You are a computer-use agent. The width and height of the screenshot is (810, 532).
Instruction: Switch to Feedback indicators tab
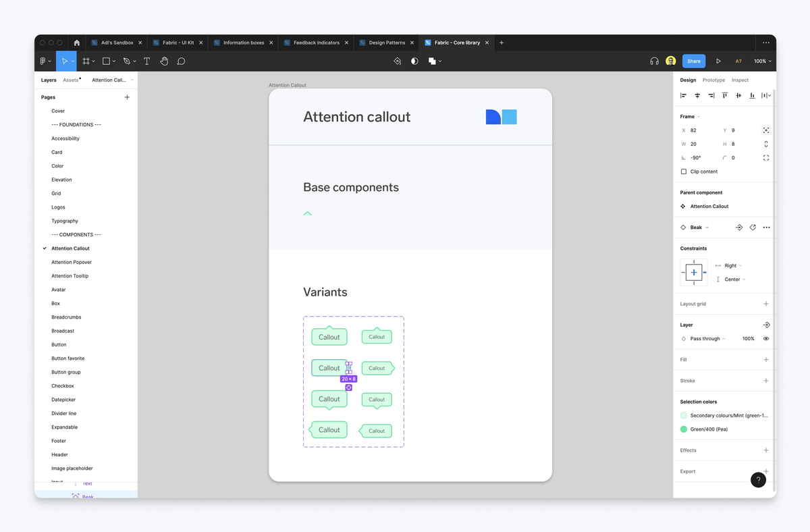316,43
